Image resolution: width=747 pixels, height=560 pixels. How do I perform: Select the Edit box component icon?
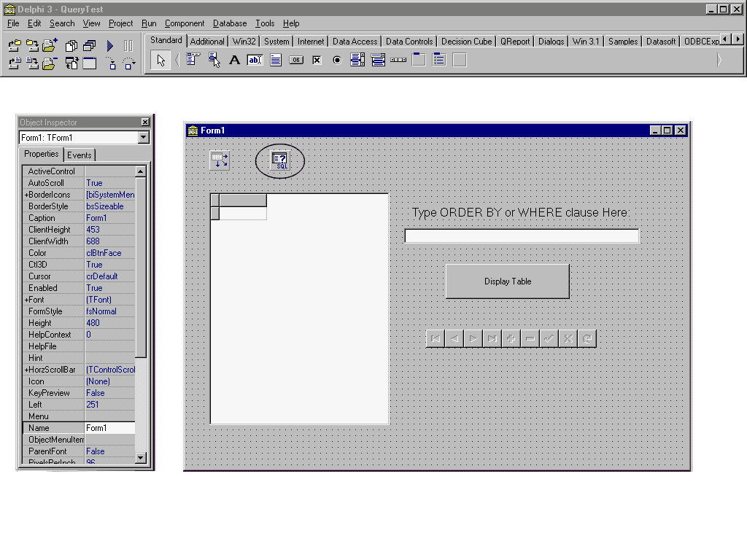pyautogui.click(x=255, y=61)
